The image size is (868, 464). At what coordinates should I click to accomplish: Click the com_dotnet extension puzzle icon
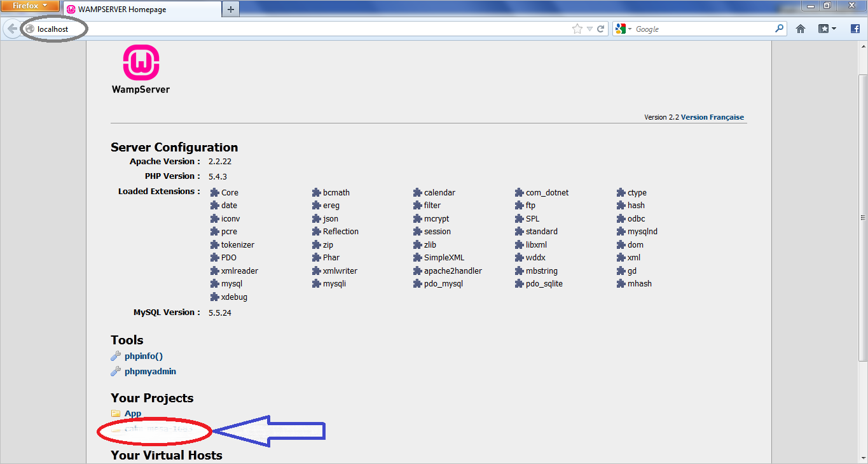point(520,192)
